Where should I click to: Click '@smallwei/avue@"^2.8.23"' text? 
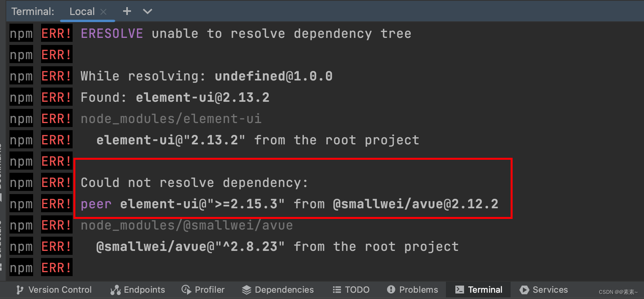tap(190, 247)
